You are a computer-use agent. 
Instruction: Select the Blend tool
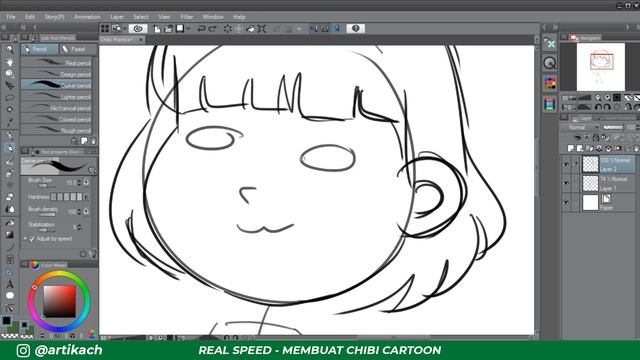pos(10,209)
